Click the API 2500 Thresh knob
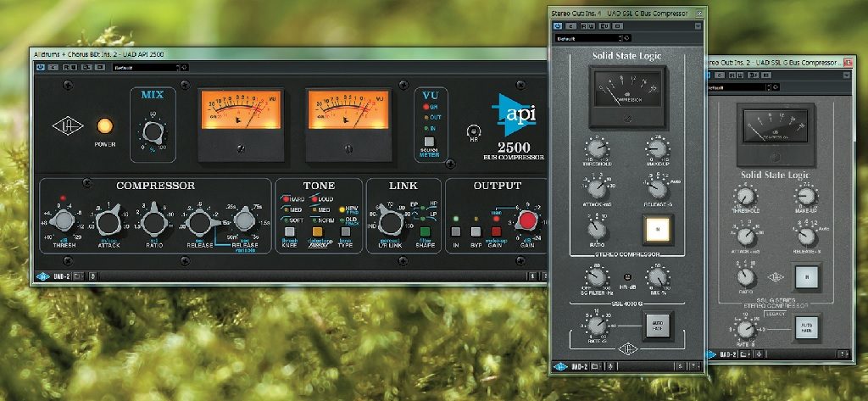Image resolution: width=868 pixels, height=401 pixels. 63,220
